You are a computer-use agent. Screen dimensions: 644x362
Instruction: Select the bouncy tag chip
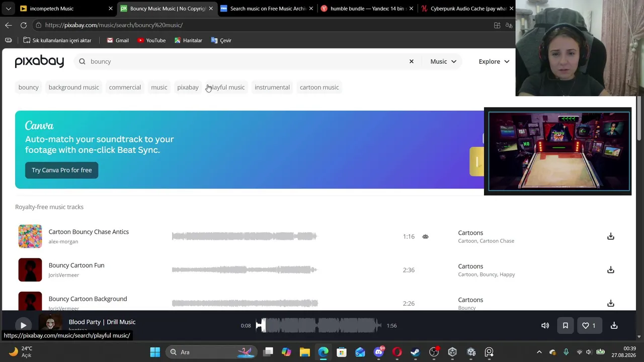pyautogui.click(x=28, y=87)
